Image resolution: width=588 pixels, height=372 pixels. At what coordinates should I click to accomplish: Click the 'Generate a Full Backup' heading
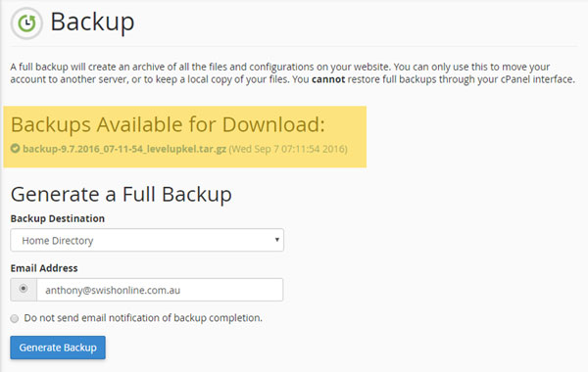click(122, 195)
